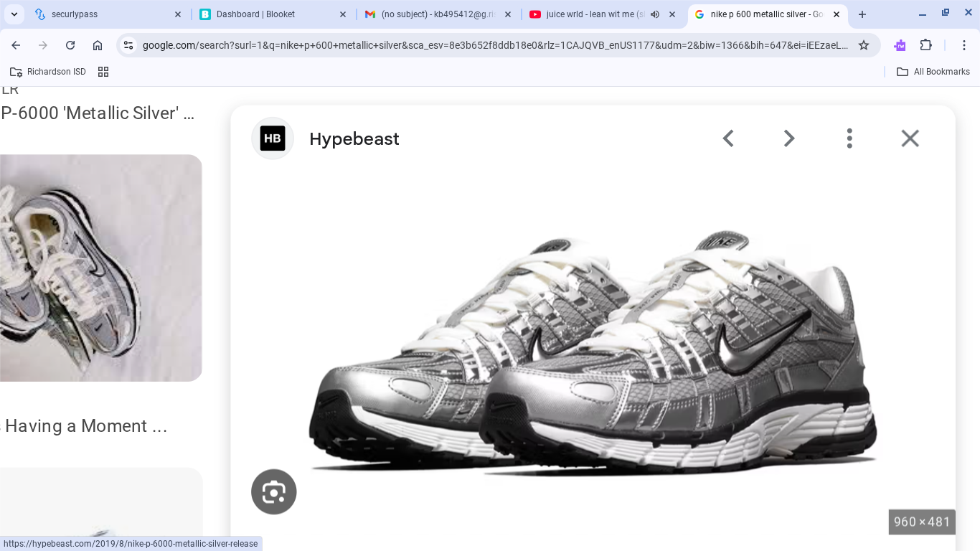Viewport: 980px width, 551px height.
Task: Go to next image with right chevron
Action: tap(788, 138)
